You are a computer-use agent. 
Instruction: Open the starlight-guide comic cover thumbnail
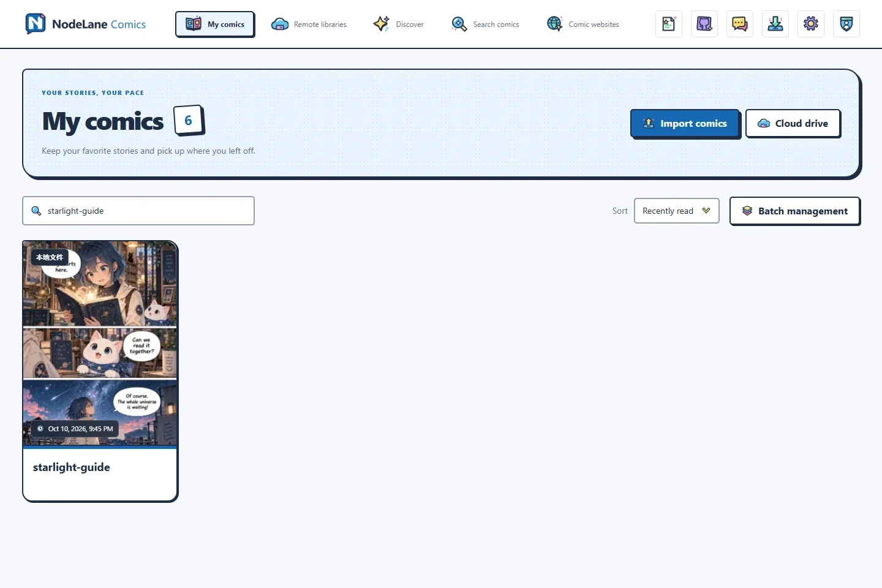point(100,343)
